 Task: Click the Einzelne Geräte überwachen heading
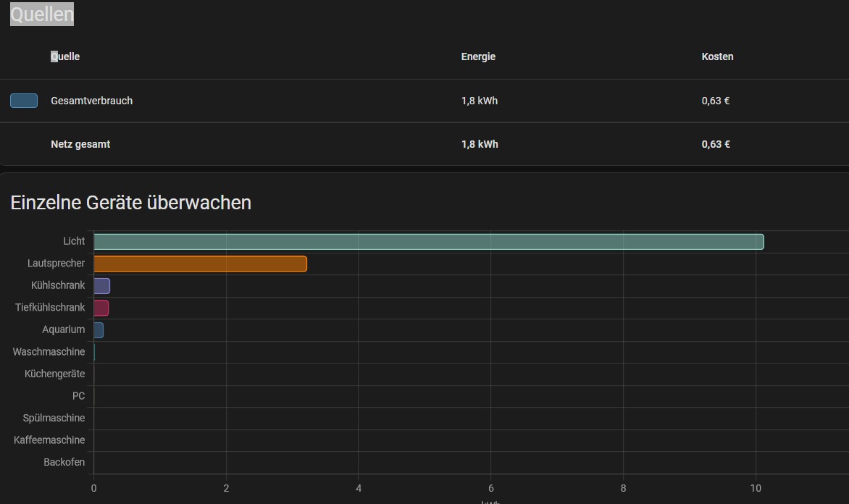pyautogui.click(x=130, y=203)
